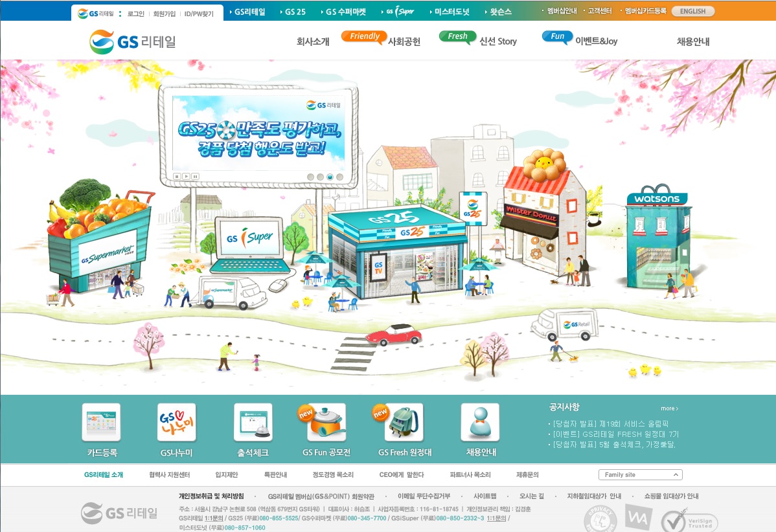776x532 pixels.
Task: Open the 입지제안 link
Action: 227,474
